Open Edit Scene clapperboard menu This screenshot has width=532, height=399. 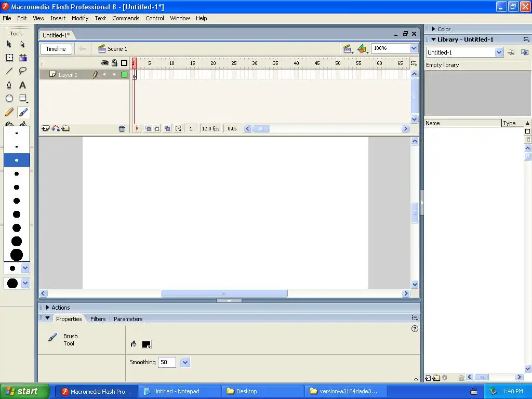coord(348,49)
